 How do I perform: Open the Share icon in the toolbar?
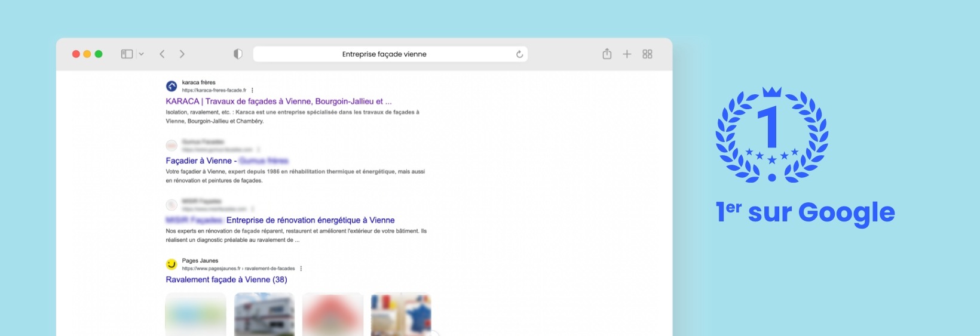pyautogui.click(x=607, y=54)
